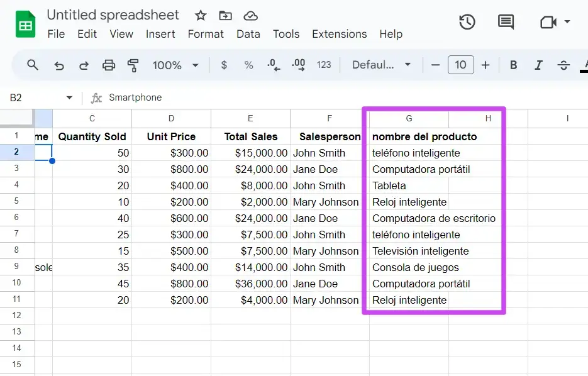Star the Untitled spreadsheet
Viewport: 588px width, 376px height.
(201, 16)
